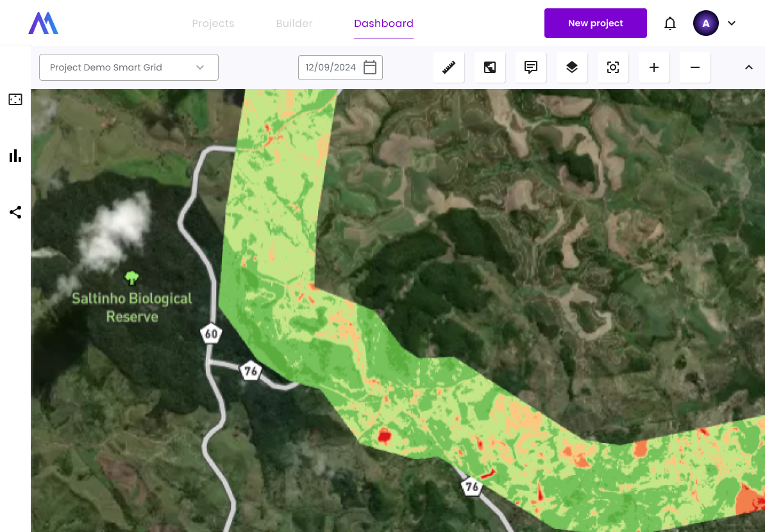The height and width of the screenshot is (532, 765).
Task: Toggle the map contrast overlay icon
Action: click(490, 67)
